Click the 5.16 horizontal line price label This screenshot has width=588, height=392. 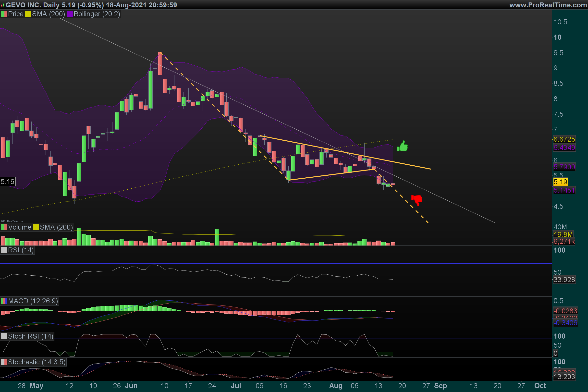(x=8, y=182)
